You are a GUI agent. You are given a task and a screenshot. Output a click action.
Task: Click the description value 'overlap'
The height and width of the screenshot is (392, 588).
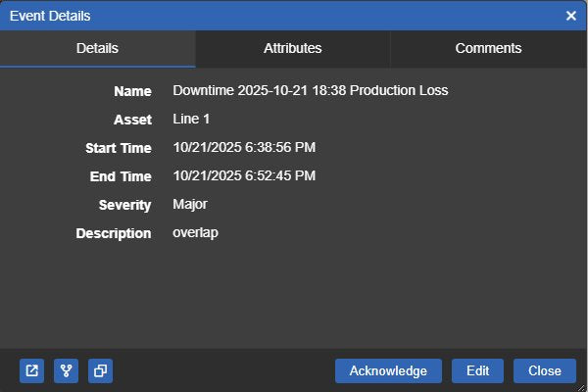(x=195, y=233)
